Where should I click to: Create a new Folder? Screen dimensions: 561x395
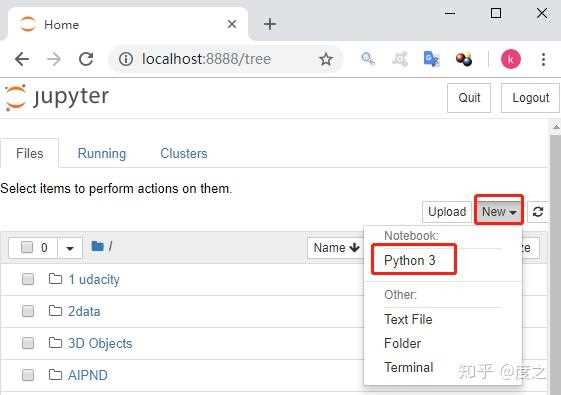403,343
